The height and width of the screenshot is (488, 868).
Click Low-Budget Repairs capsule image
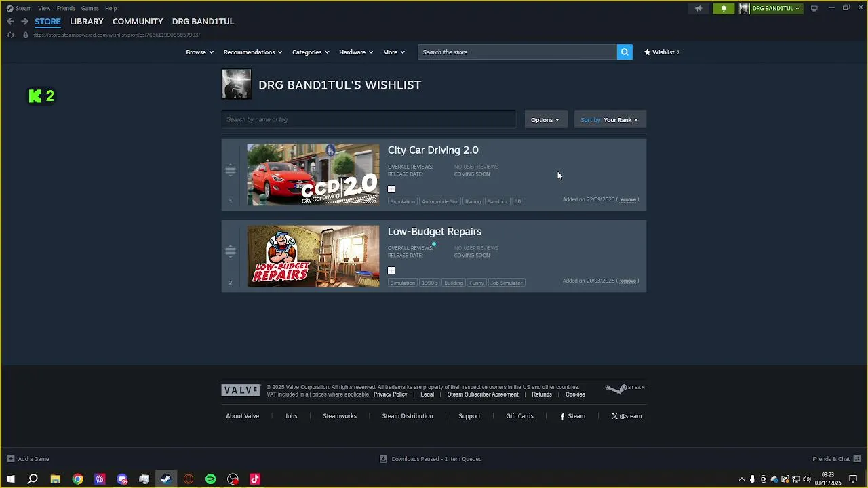(x=313, y=256)
